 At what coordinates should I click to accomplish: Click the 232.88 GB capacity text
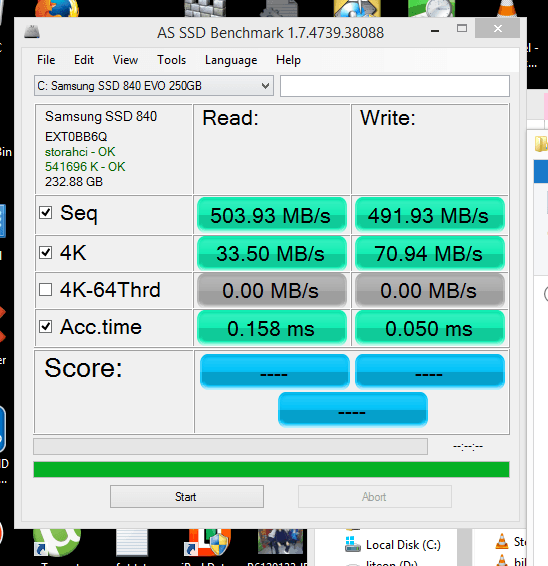[x=74, y=182]
